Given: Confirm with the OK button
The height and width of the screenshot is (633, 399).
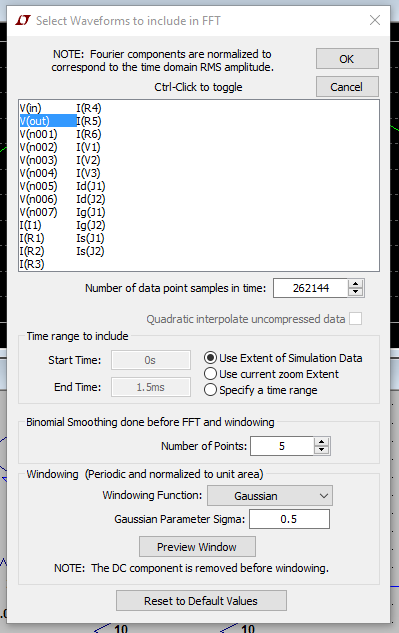Looking at the screenshot, I should pyautogui.click(x=347, y=59).
